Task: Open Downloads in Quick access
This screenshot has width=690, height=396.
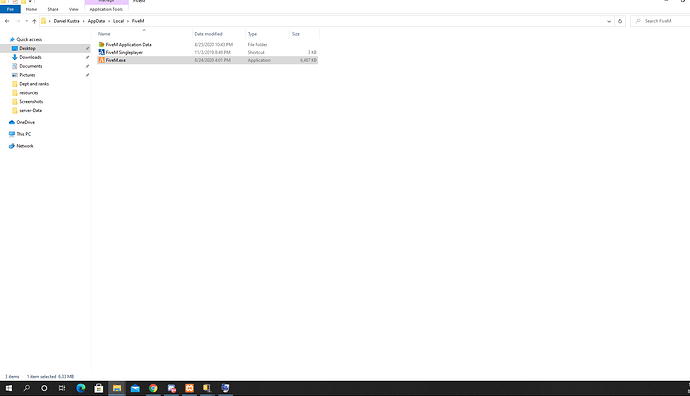Action: [x=30, y=57]
